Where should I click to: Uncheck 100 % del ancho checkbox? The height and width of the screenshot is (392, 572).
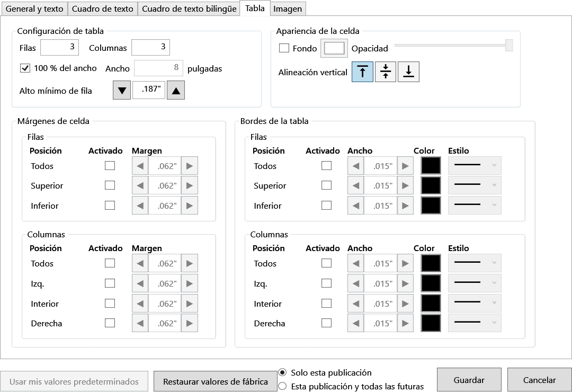click(x=25, y=68)
